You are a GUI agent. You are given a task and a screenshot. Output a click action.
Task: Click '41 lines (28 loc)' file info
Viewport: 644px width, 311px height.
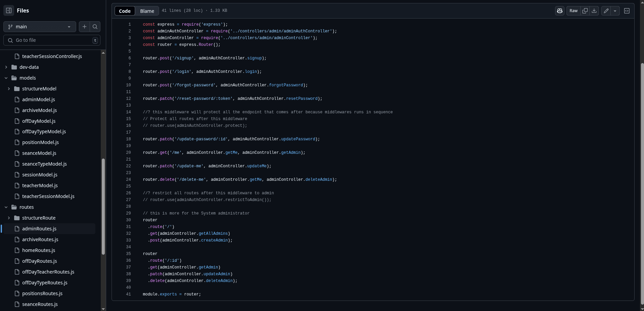click(x=182, y=11)
